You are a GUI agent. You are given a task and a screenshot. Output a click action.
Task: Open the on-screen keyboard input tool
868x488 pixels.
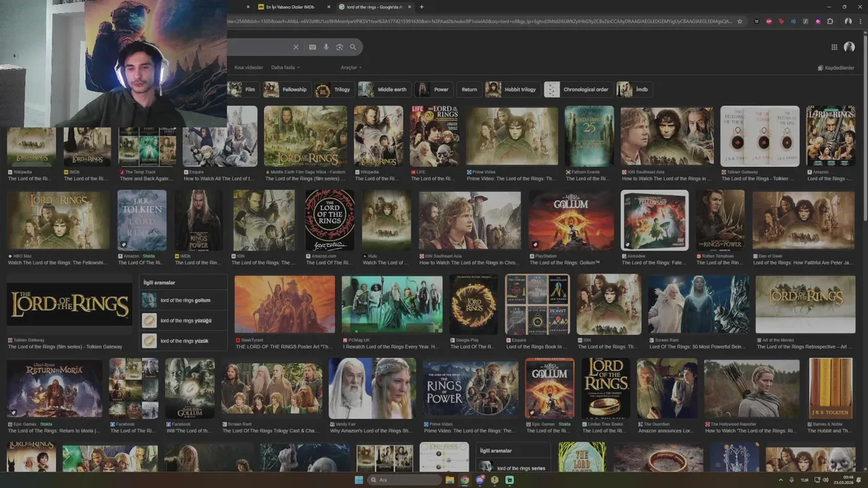point(312,47)
